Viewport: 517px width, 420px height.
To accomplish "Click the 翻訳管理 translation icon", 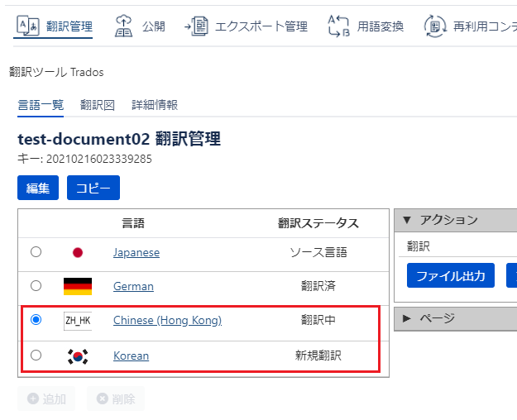I will pos(27,26).
